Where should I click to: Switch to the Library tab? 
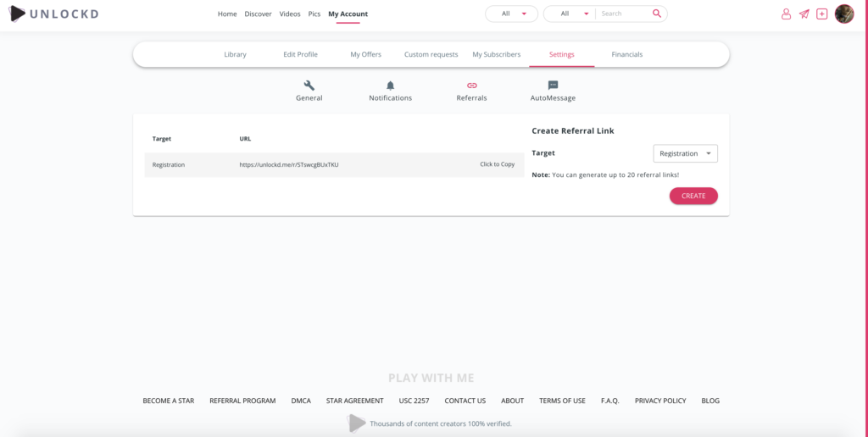click(x=236, y=54)
